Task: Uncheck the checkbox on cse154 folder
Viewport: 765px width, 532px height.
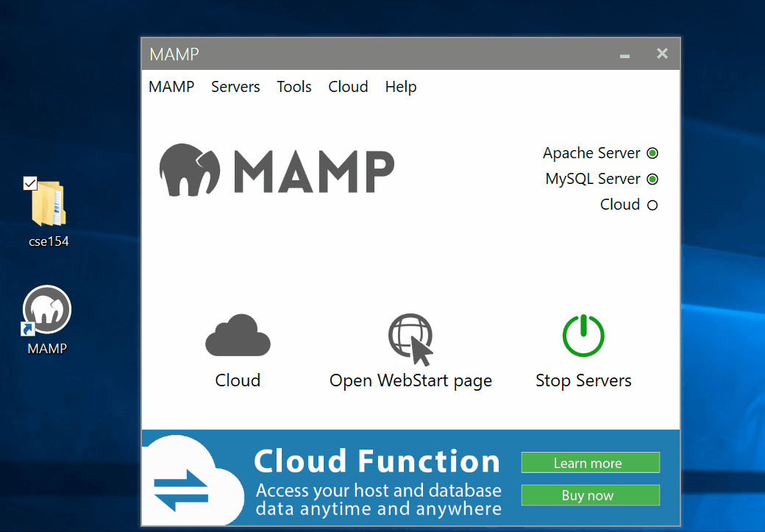Action: 30,183
